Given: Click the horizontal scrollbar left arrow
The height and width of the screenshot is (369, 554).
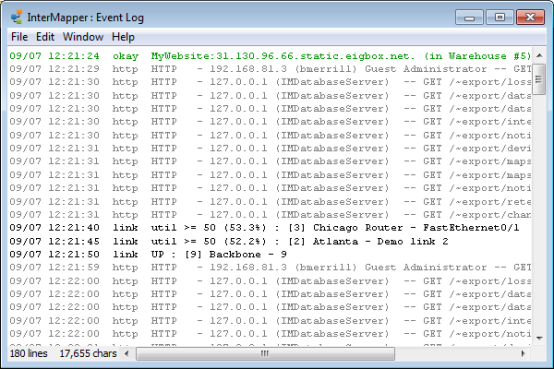Looking at the screenshot, I should pyautogui.click(x=127, y=353).
